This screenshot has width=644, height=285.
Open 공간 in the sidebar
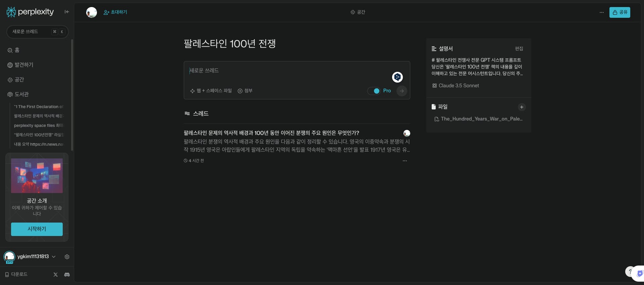tap(16, 80)
